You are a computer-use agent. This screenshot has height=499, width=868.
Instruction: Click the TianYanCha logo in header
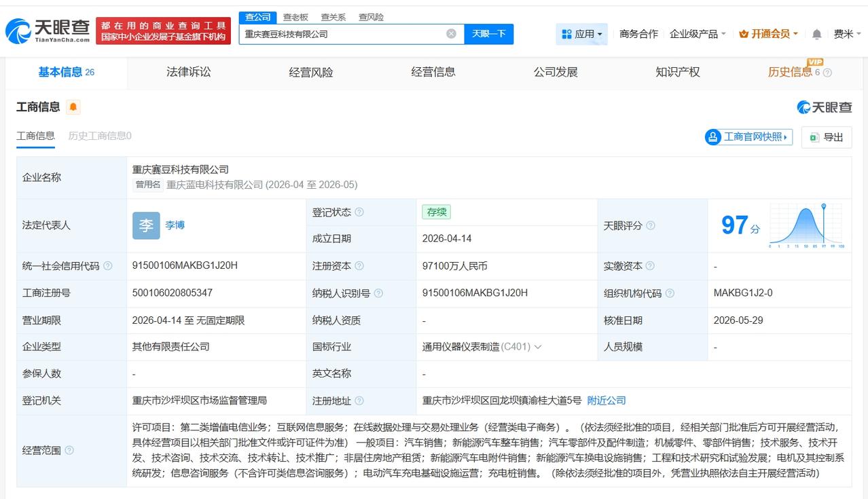click(48, 31)
